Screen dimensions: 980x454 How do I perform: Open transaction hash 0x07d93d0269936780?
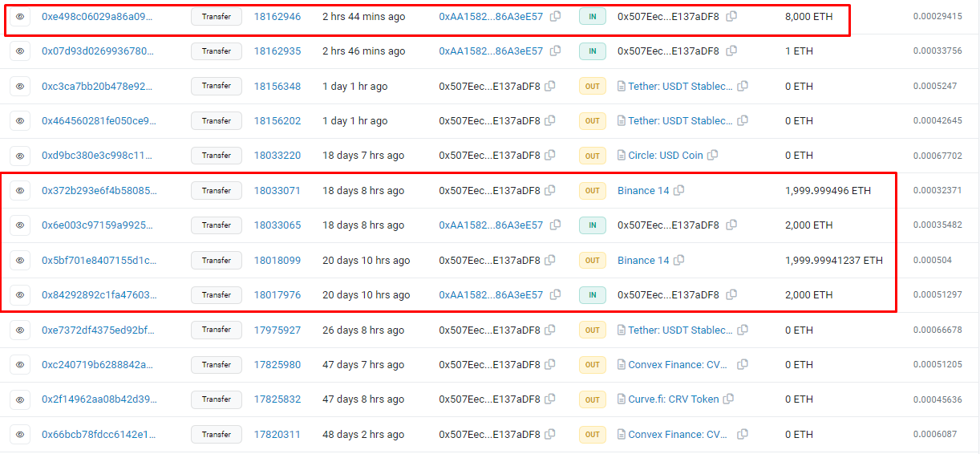point(97,51)
